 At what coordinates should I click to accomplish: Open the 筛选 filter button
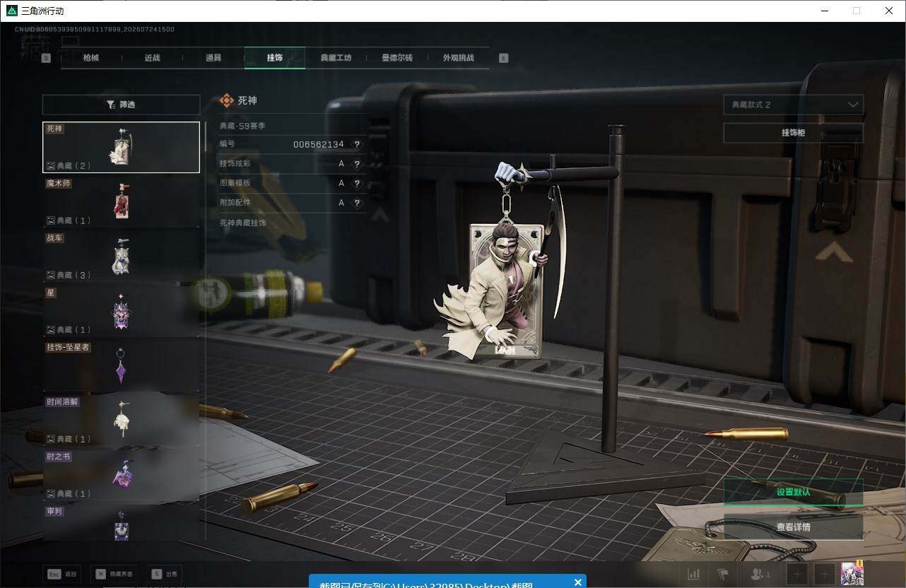point(121,105)
